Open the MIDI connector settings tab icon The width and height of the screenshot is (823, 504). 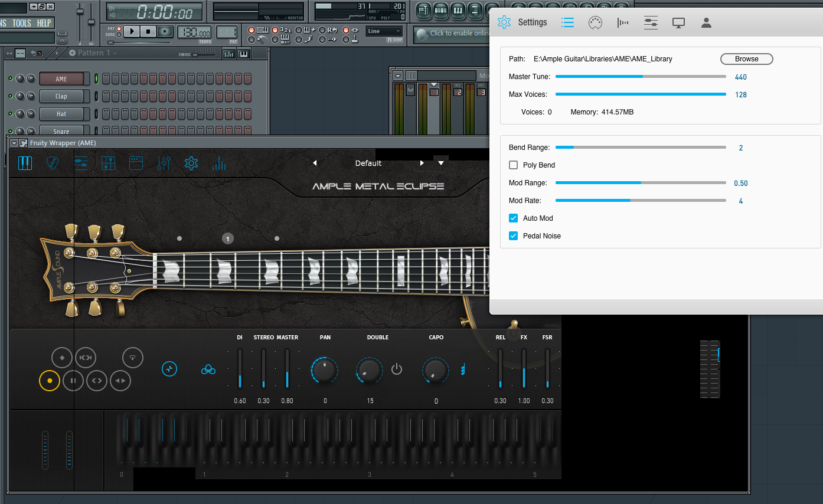point(595,23)
